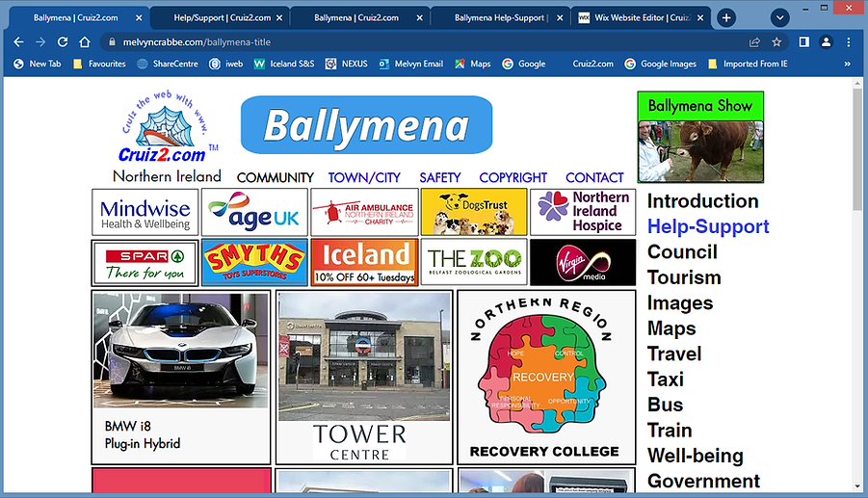
Task: Open the Favourites bookmark folder
Action: coord(99,64)
